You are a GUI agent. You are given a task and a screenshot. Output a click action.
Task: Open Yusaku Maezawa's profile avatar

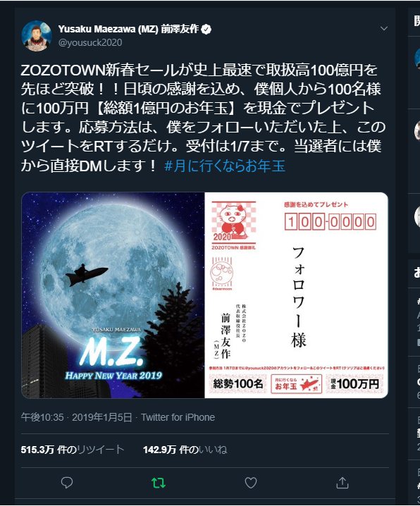click(x=37, y=36)
